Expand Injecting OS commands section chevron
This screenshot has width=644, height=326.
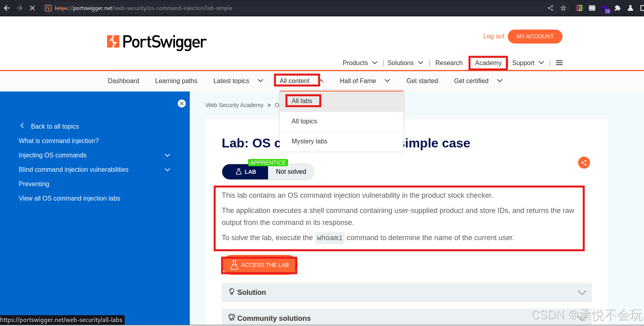pos(167,155)
